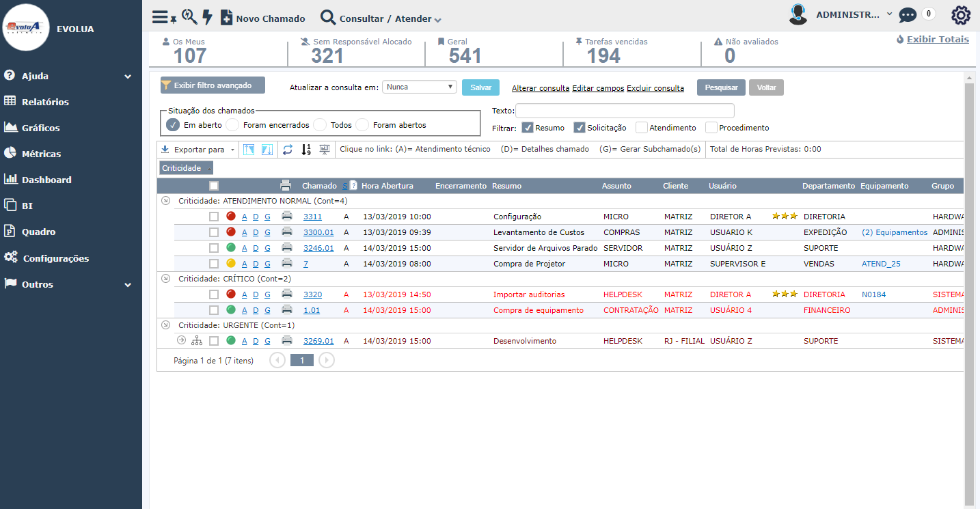Click the lightning bolt quick action icon

(208, 18)
